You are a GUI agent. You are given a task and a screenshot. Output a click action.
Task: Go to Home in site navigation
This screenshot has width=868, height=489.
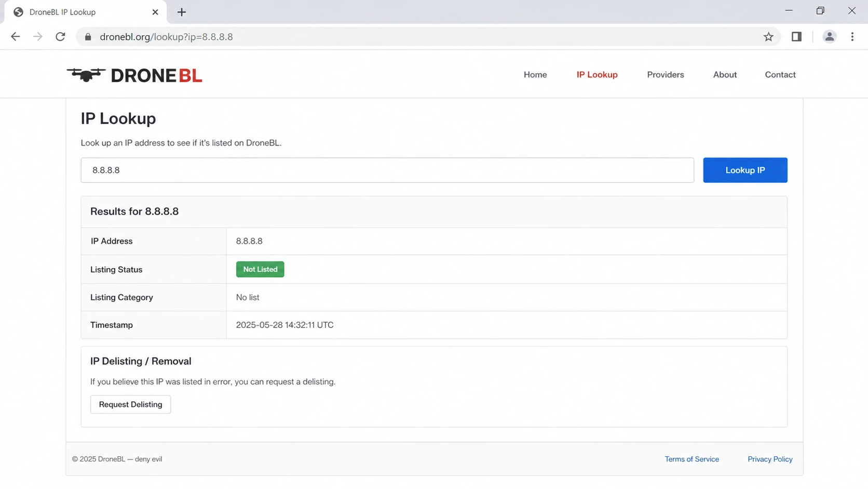pos(535,74)
